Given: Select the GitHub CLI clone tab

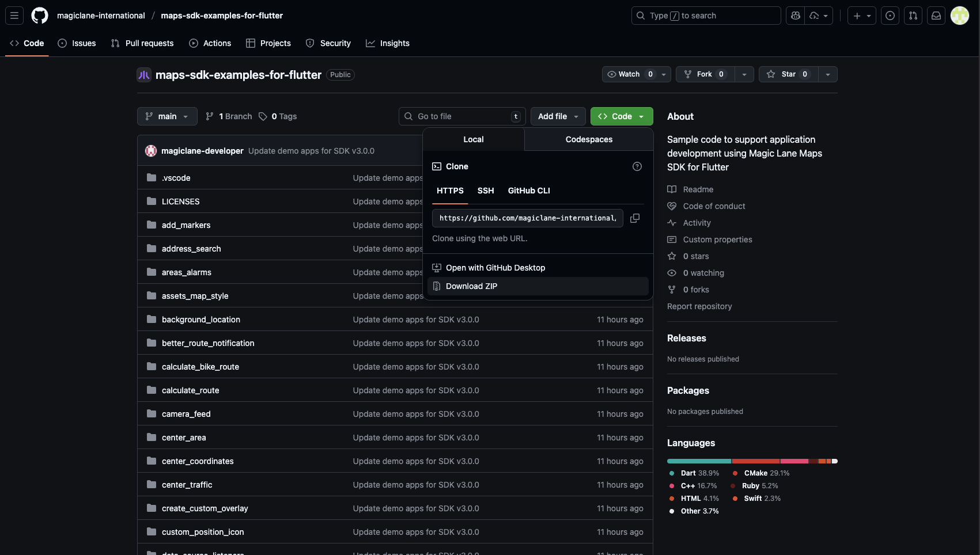Looking at the screenshot, I should pyautogui.click(x=529, y=191).
